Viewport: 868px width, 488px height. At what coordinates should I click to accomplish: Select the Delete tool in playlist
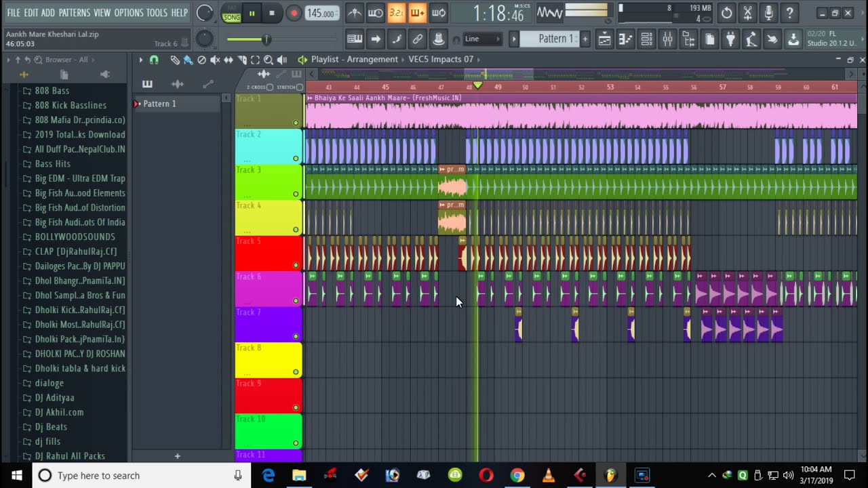pos(201,60)
